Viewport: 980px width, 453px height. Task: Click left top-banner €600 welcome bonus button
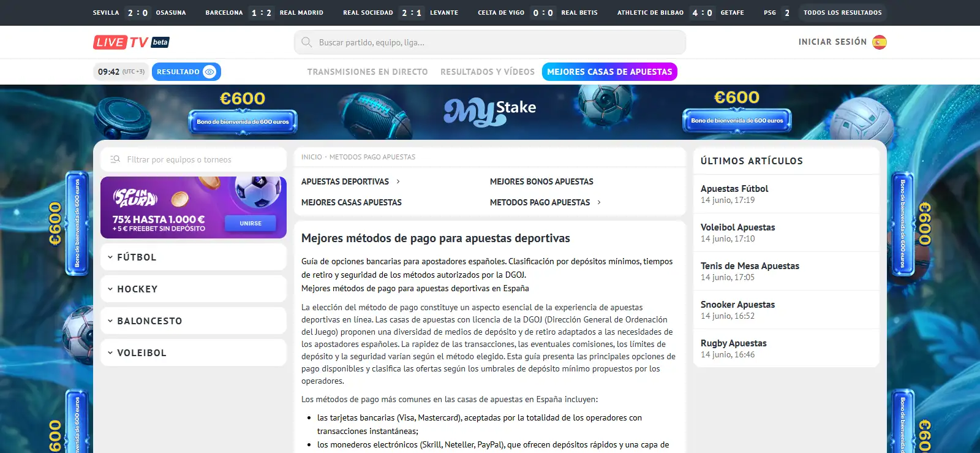tap(243, 121)
